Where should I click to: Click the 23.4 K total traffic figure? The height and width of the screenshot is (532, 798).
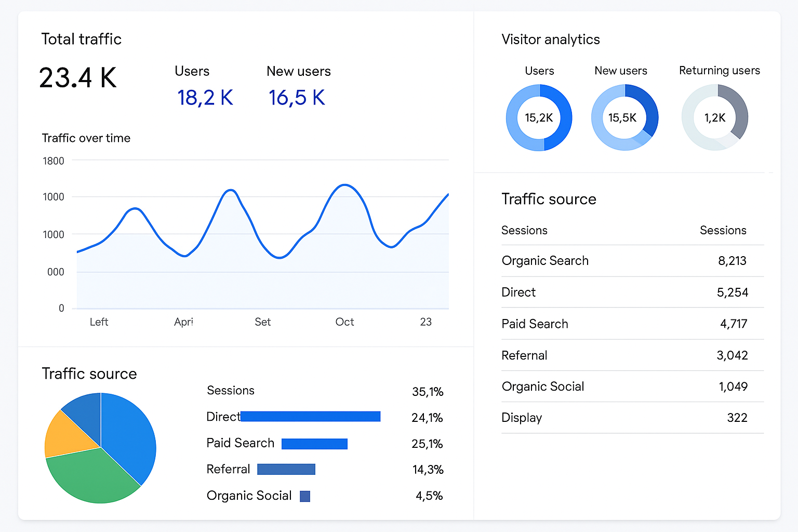[78, 78]
